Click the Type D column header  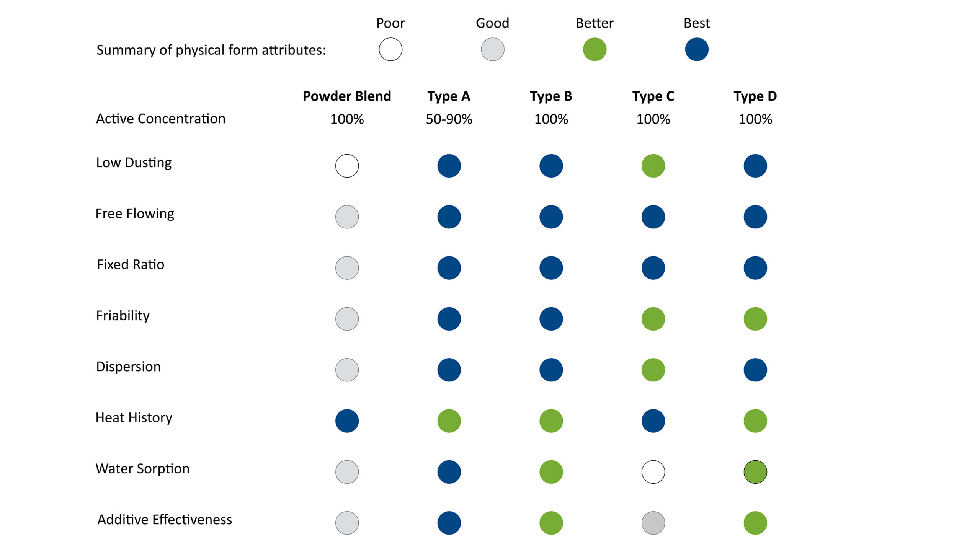pyautogui.click(x=755, y=96)
